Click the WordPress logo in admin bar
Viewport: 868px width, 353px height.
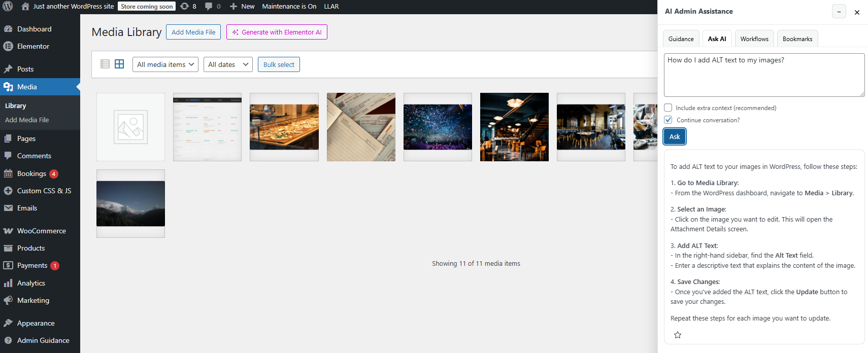tap(8, 7)
